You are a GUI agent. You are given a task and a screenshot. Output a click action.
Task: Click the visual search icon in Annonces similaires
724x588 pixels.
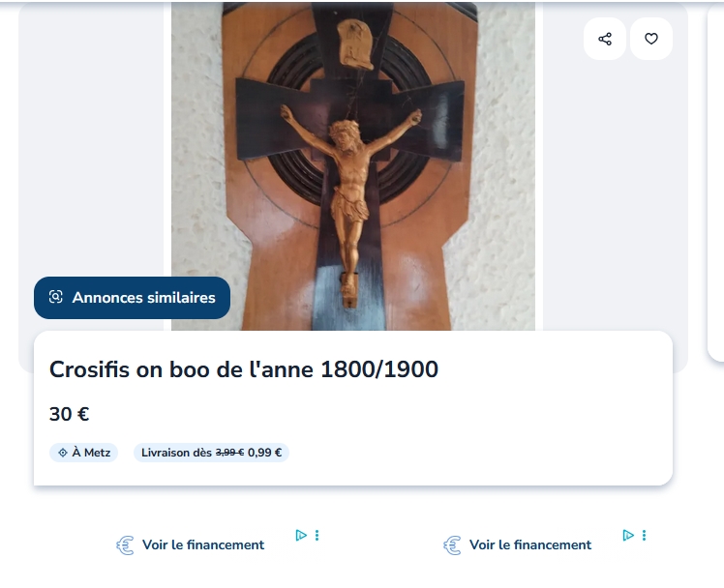(56, 297)
